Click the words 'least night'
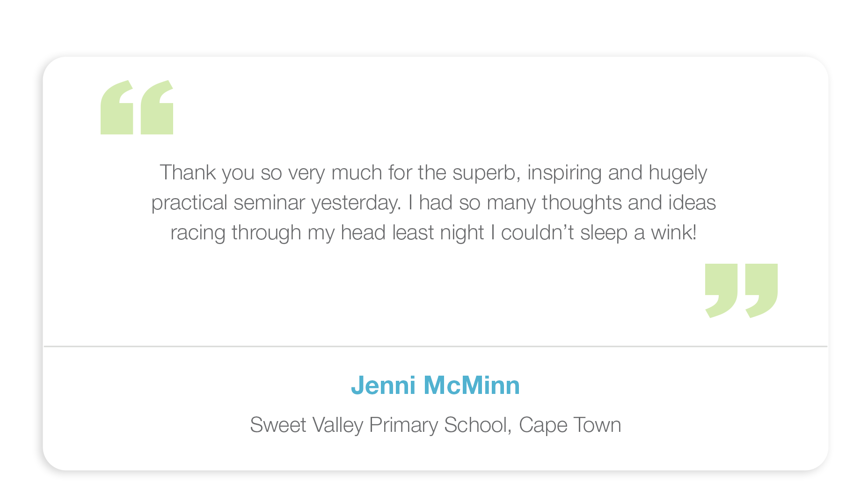868x489 pixels. pos(438,233)
